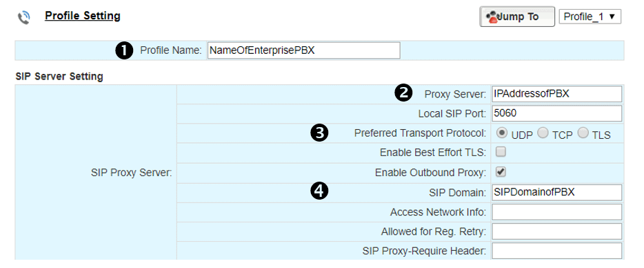644x268 pixels.
Task: Uncheck the Enable Outbound Proxy checkbox
Action: tap(501, 172)
